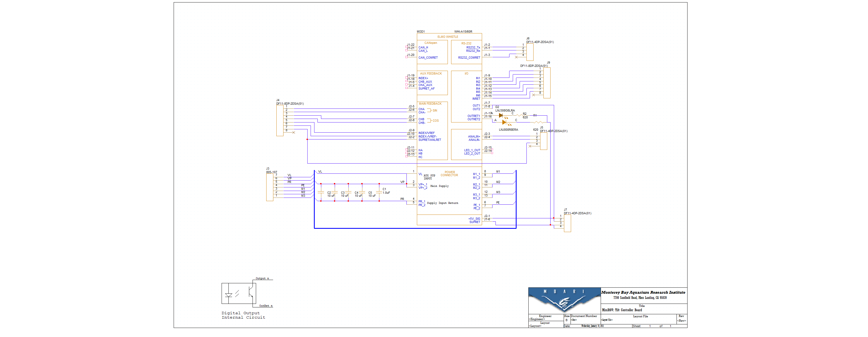Viewport: 868px width, 337px height.
Task: Click the Output_n net label
Action: (262, 278)
